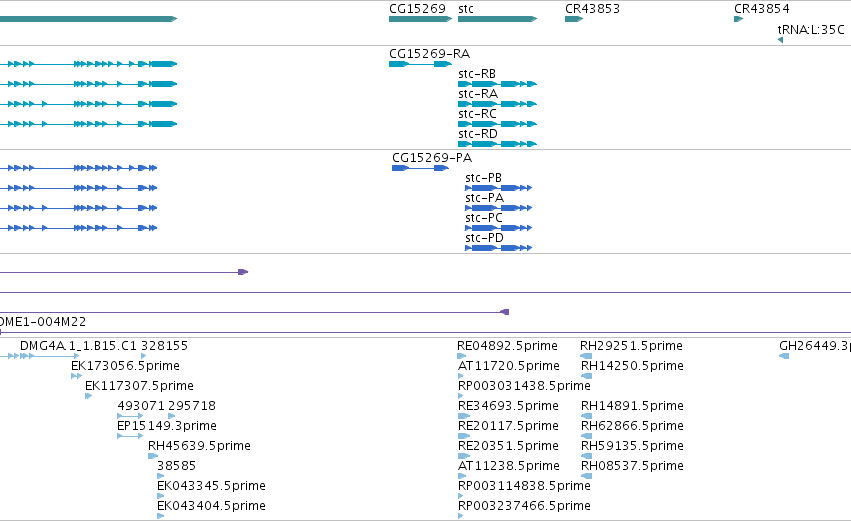Viewport: 851px width, 521px height.
Task: Click the RH62866.5prime EST label
Action: tap(632, 426)
